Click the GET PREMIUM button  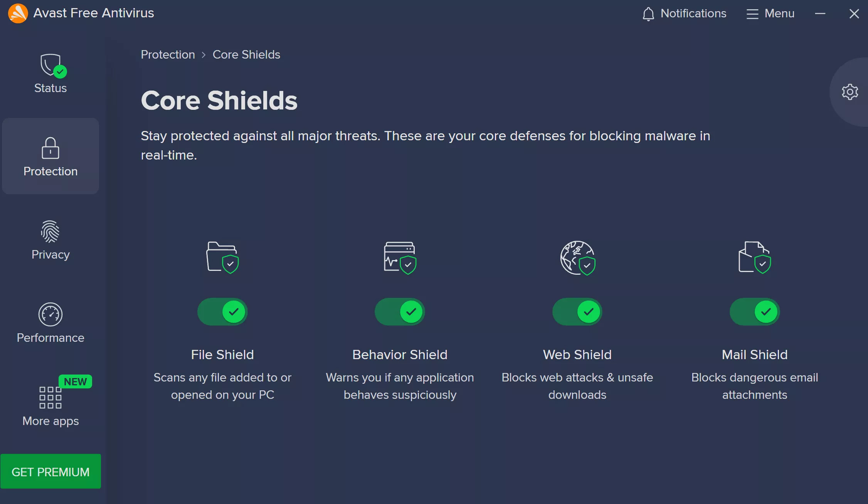coord(50,472)
